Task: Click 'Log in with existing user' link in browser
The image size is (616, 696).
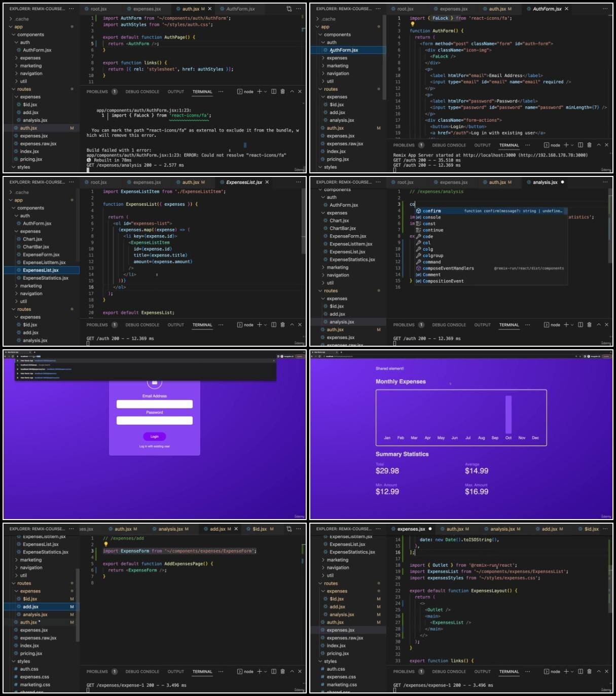Action: [155, 447]
